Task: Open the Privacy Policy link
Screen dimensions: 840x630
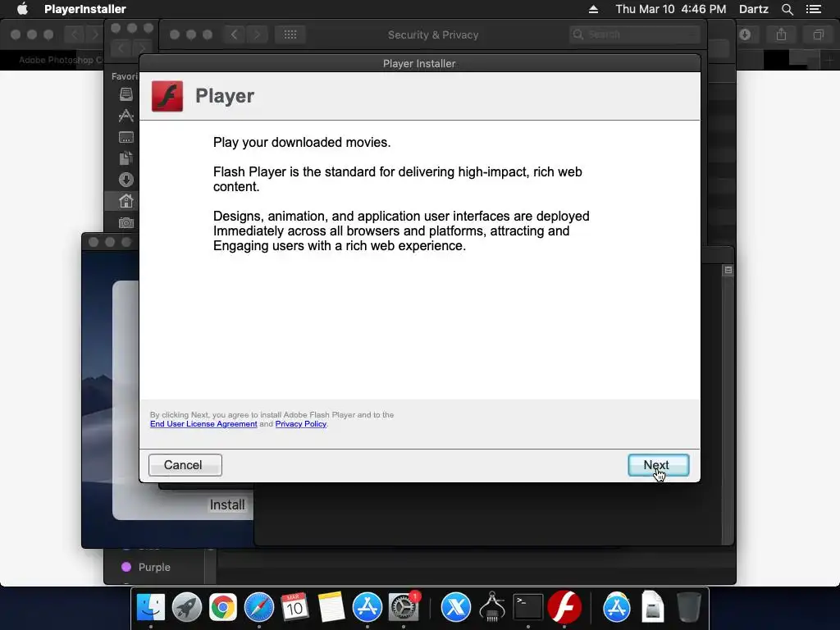Action: 300,424
